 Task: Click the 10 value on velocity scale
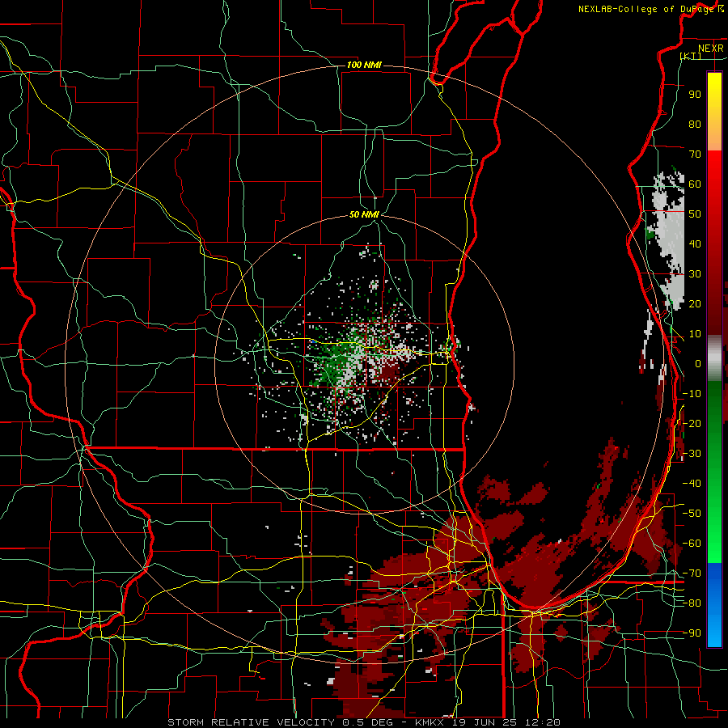coord(695,334)
